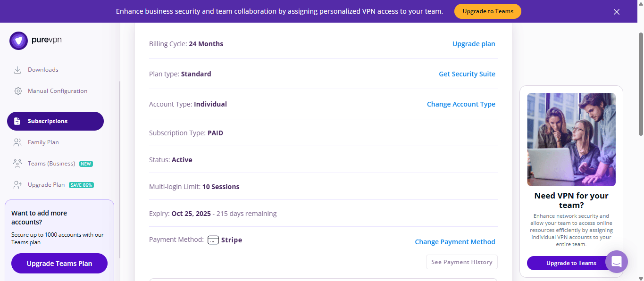Click the See Payment History button
This screenshot has height=281, width=644.
(x=462, y=262)
